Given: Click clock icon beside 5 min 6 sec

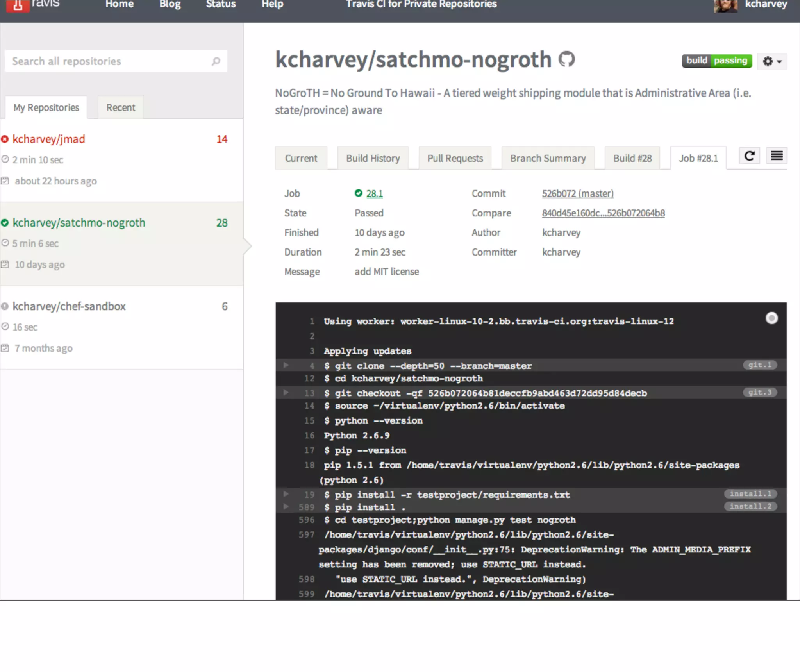Looking at the screenshot, I should pyautogui.click(x=5, y=243).
